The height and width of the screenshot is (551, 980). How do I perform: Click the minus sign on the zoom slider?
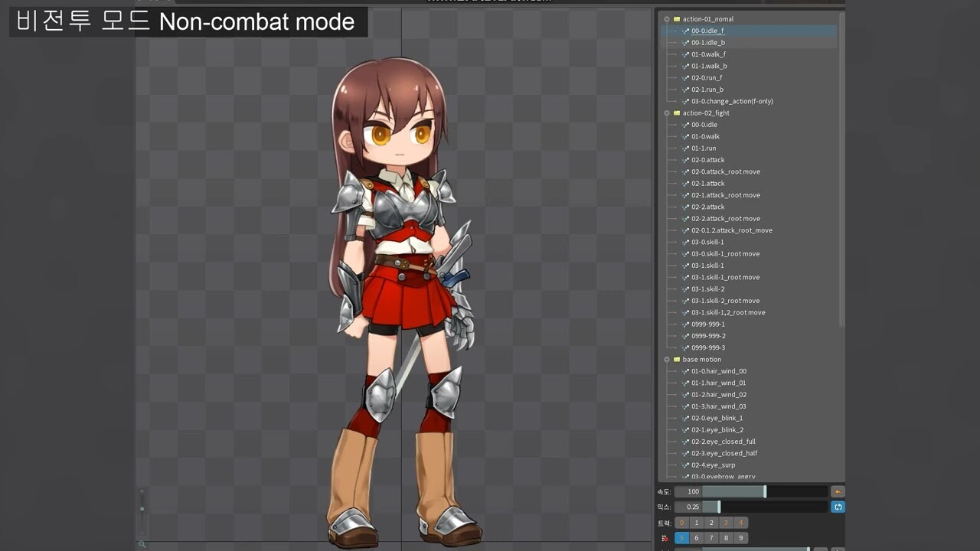point(142,533)
